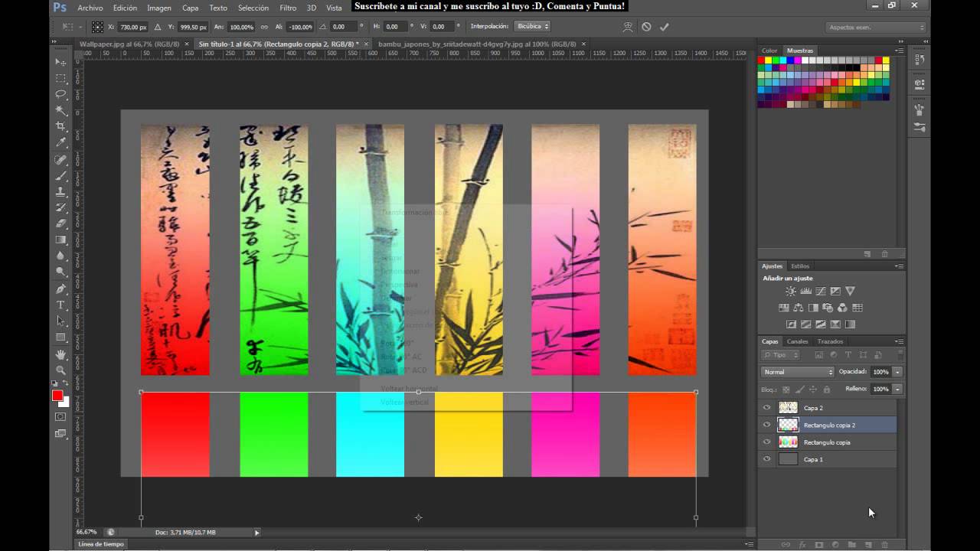Switch to the Trazados tab
980x551 pixels.
pyautogui.click(x=830, y=341)
